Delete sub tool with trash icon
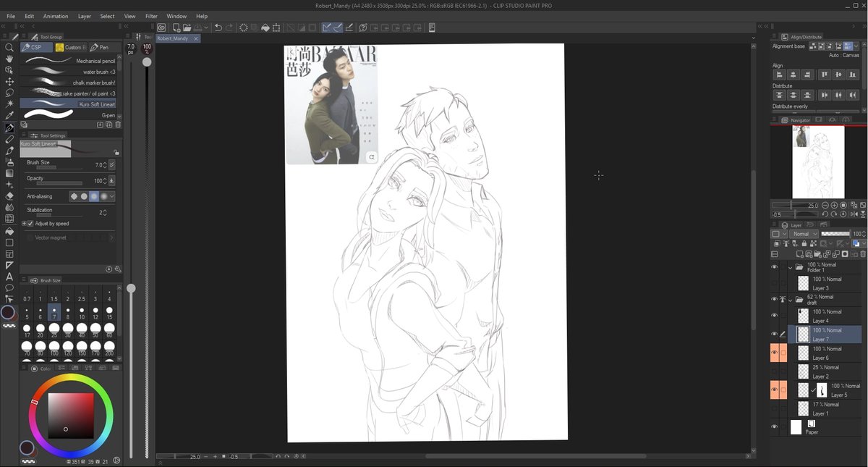This screenshot has height=467, width=868. pyautogui.click(x=118, y=125)
